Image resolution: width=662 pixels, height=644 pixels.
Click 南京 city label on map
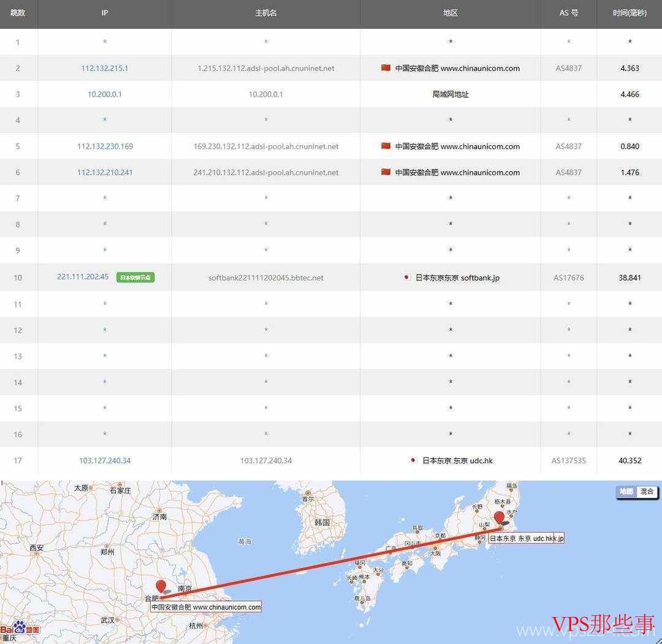[185, 588]
